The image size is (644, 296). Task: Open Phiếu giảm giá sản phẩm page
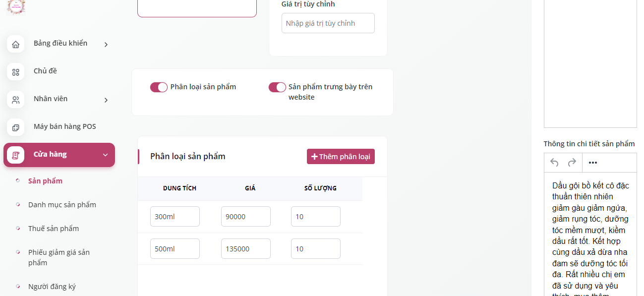coord(59,257)
